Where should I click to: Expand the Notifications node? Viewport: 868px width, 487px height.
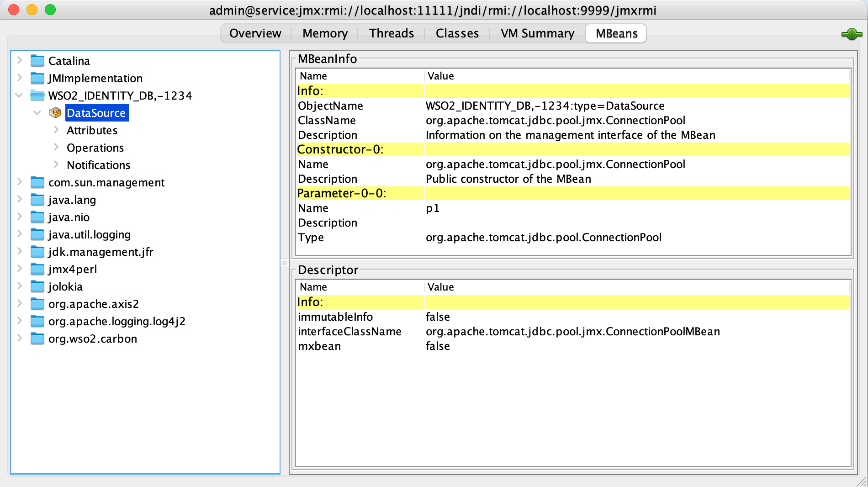[x=56, y=164]
